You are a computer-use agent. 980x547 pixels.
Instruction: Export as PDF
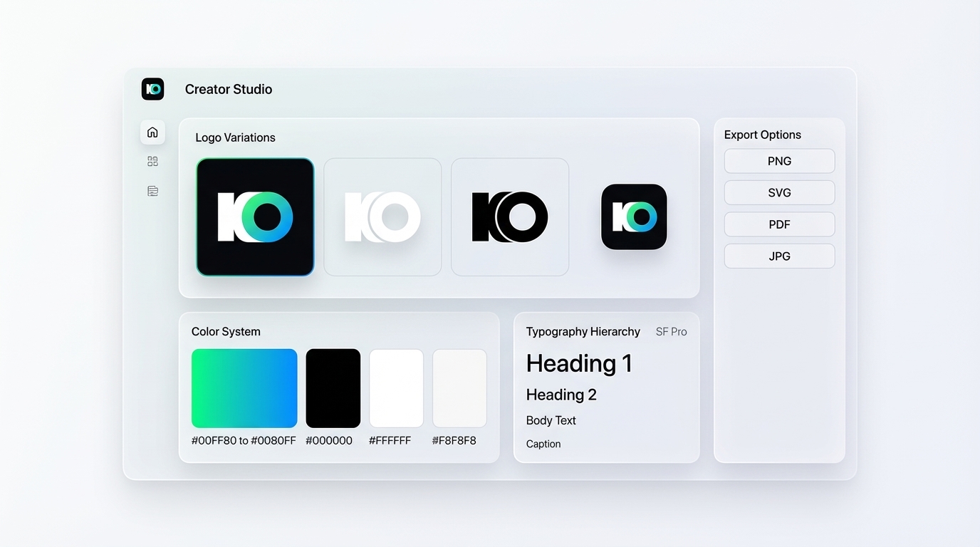[779, 224]
